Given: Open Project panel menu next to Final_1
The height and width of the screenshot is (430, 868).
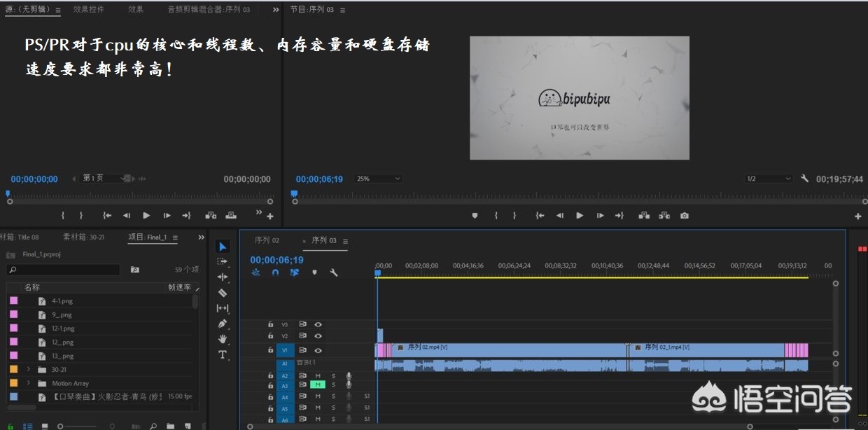Looking at the screenshot, I should (x=174, y=237).
